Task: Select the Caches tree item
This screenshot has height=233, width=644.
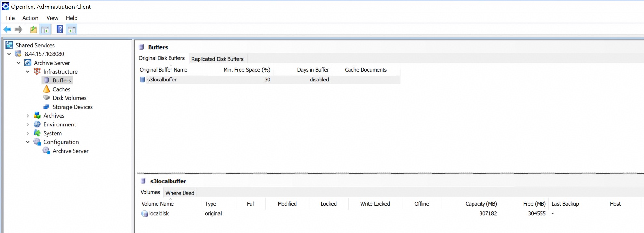Action: [x=62, y=89]
